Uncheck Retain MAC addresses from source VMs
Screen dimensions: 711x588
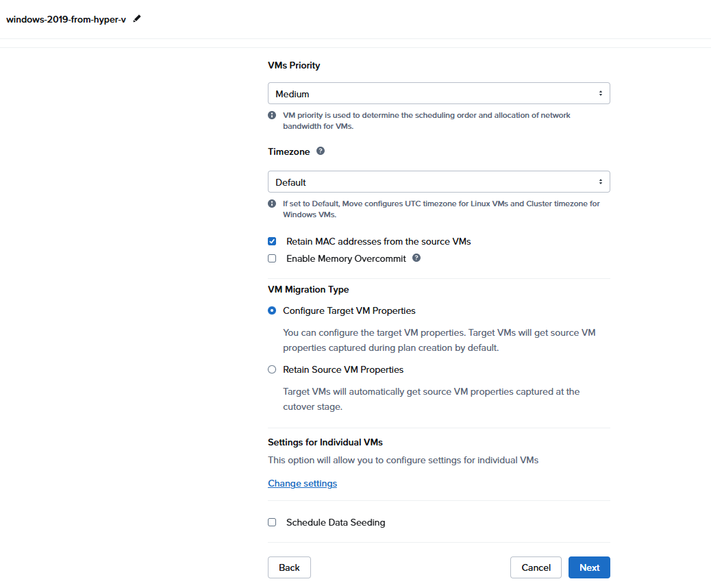pos(272,241)
